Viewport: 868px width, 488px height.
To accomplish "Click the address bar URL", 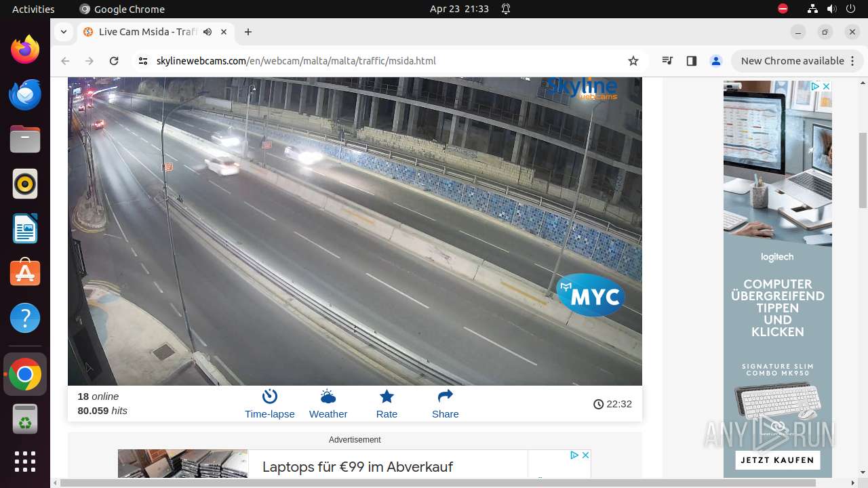I will pos(296,61).
